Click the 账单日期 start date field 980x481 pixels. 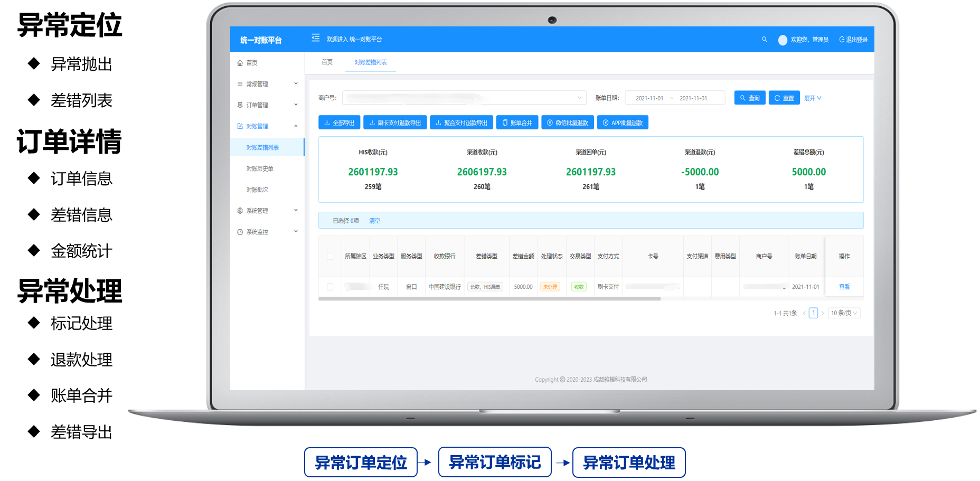tap(649, 98)
